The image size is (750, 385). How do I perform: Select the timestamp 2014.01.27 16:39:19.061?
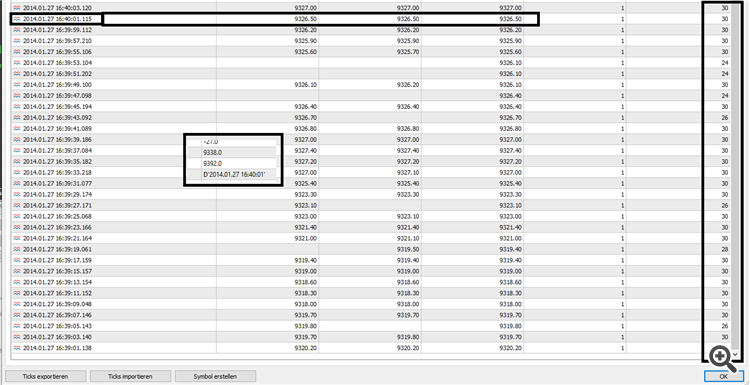(x=57, y=250)
